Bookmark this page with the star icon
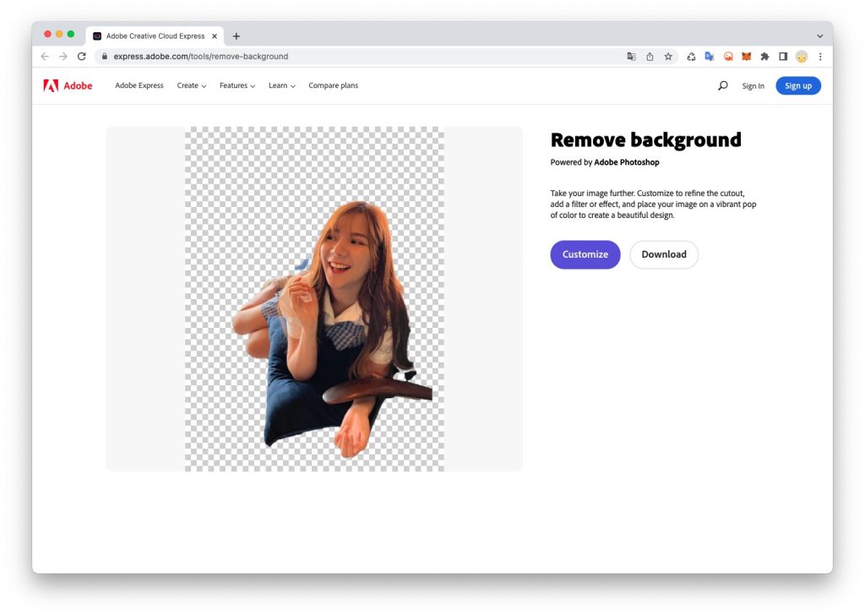 668,57
